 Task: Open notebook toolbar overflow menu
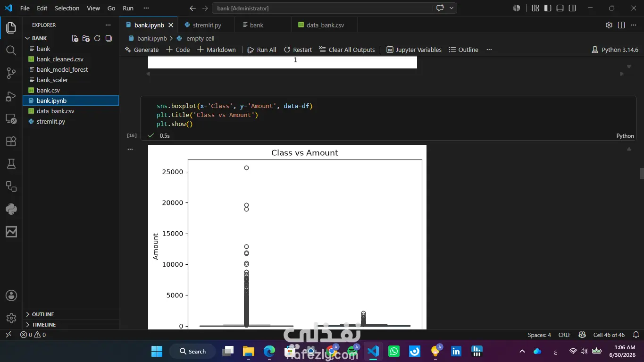489,50
